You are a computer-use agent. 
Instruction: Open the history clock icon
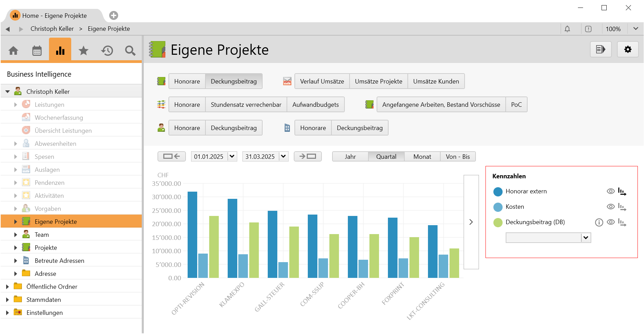pos(107,51)
